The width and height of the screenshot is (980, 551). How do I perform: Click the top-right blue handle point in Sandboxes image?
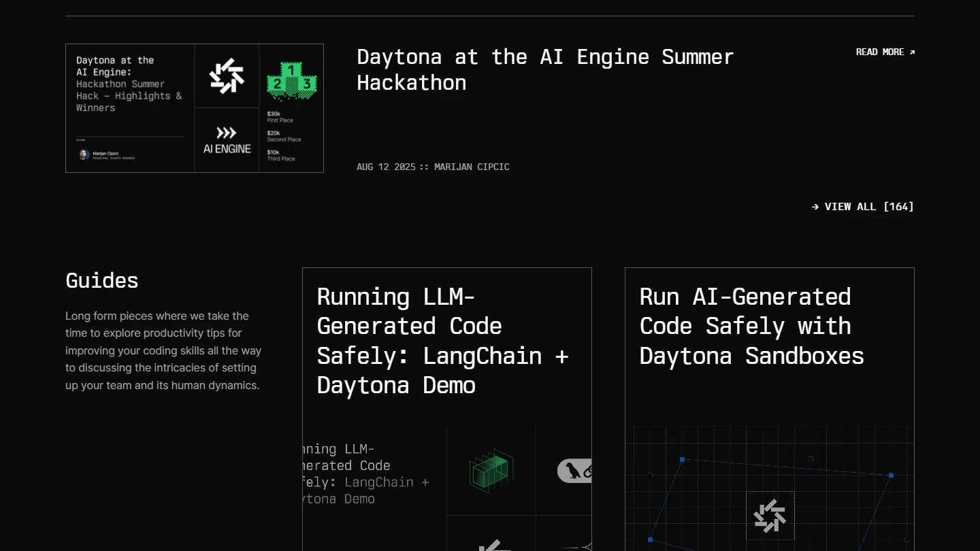tap(891, 475)
